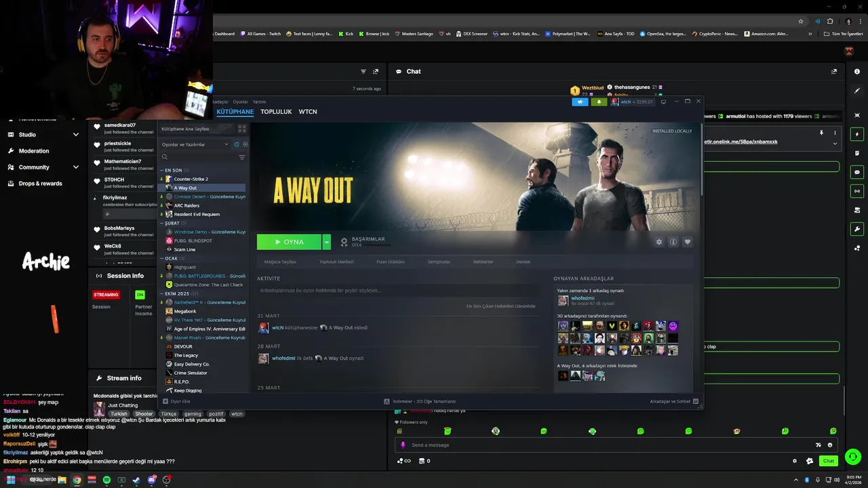Open Yardım menu in Steam
868x488 pixels.
259,102
